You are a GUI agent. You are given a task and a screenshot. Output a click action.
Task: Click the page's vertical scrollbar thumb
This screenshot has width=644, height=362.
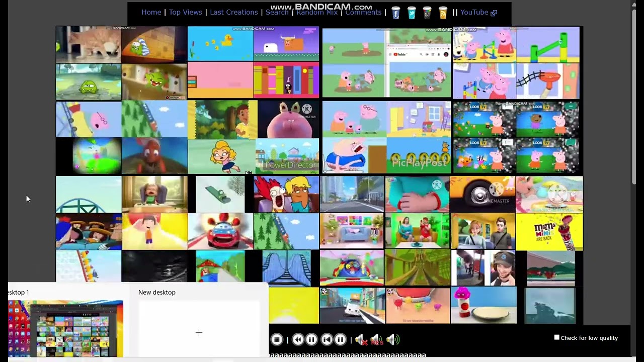click(x=634, y=96)
